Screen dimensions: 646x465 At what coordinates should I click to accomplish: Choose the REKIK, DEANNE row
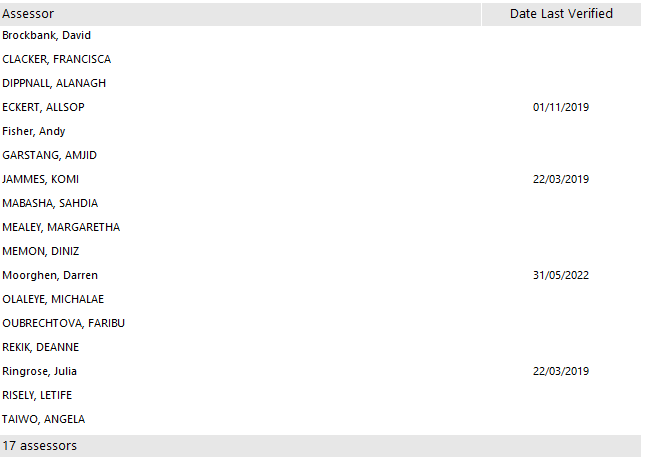point(41,348)
